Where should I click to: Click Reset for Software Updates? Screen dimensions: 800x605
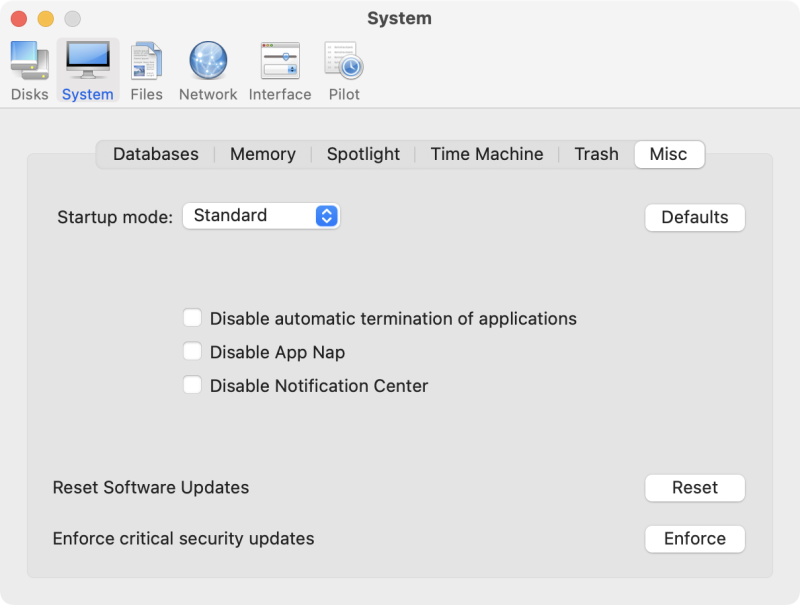pos(695,488)
